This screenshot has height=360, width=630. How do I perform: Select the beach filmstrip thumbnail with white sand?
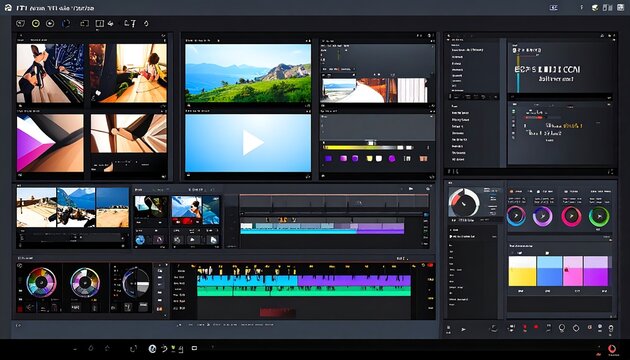[x=37, y=207]
